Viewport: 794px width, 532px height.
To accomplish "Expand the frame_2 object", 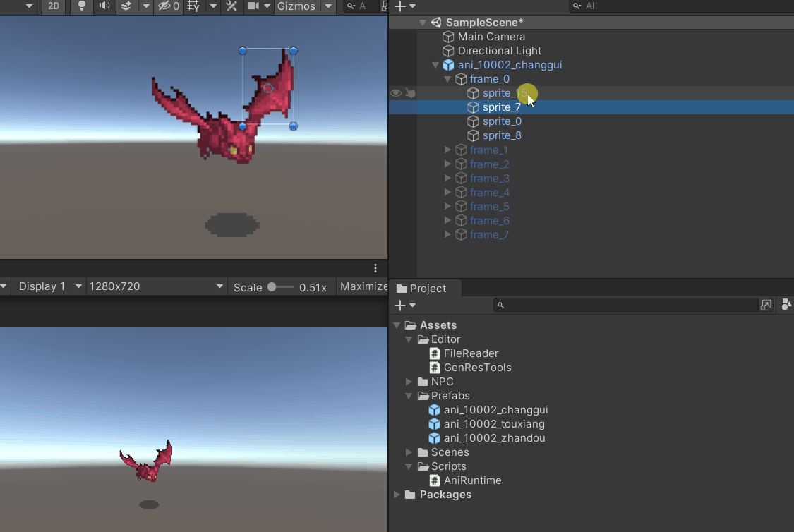I will point(447,164).
